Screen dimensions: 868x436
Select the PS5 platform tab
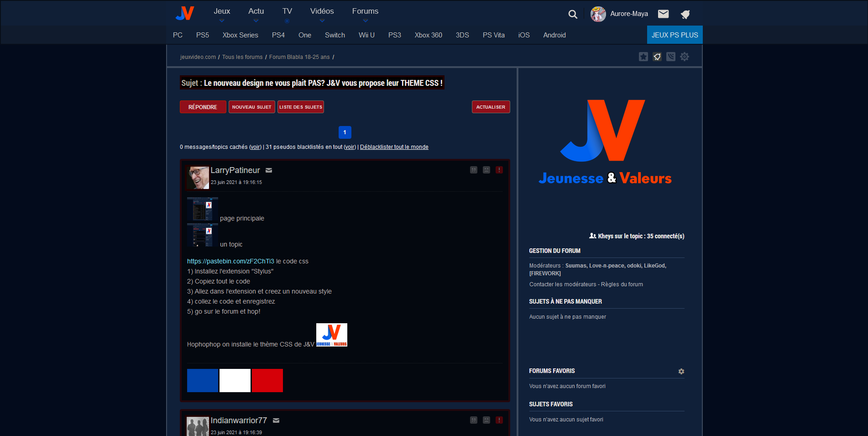tap(203, 35)
